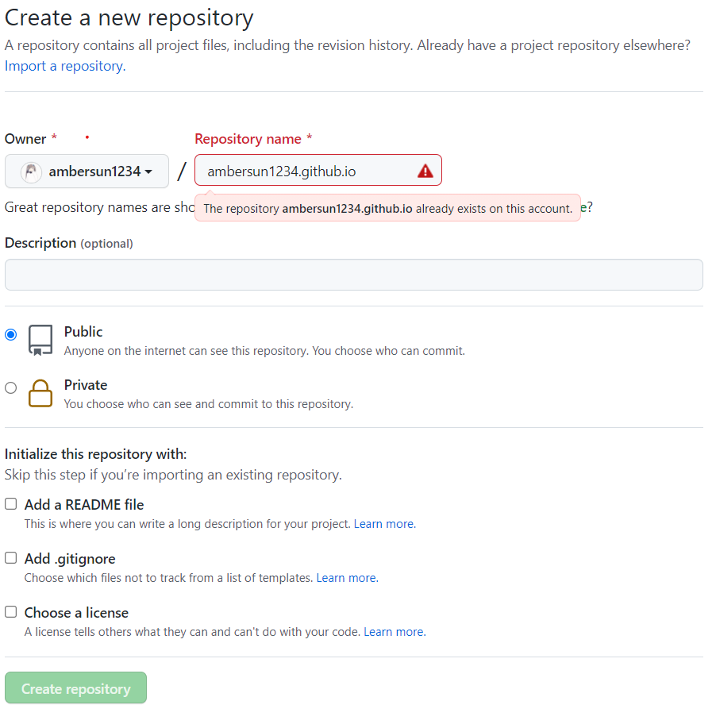Select the Private visibility radio button
The width and height of the screenshot is (716, 728).
10,387
